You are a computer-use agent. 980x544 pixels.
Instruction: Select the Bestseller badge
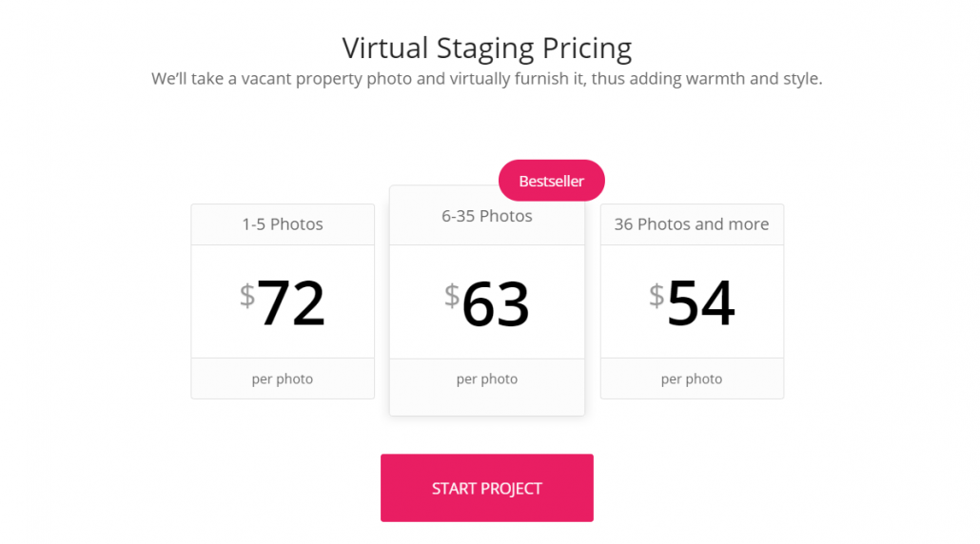[x=551, y=181]
